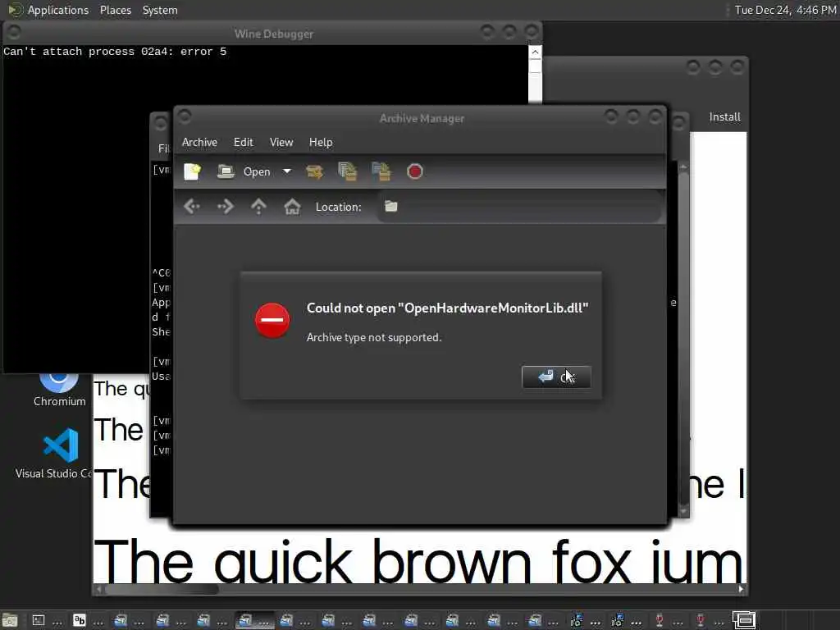840x630 pixels.
Task: Go forward with the right arrow icon
Action: coord(225,206)
